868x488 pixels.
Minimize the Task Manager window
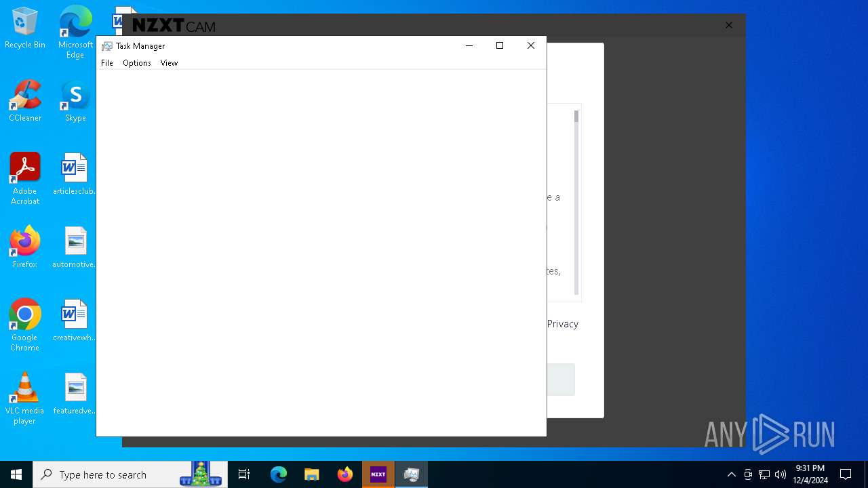coord(469,46)
